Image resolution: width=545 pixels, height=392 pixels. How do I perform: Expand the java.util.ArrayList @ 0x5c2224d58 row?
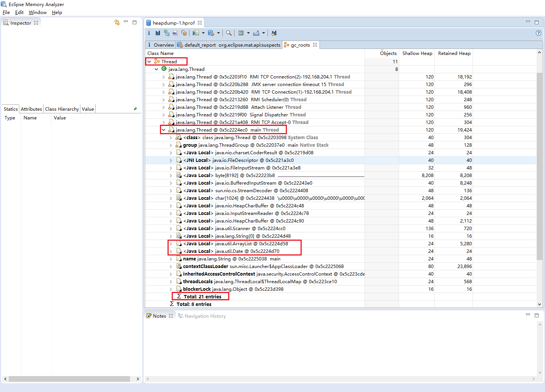click(x=171, y=243)
